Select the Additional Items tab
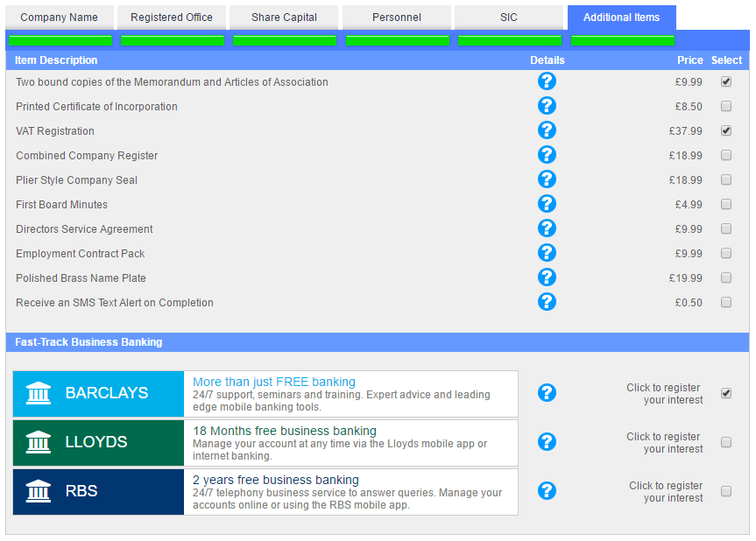 [621, 18]
